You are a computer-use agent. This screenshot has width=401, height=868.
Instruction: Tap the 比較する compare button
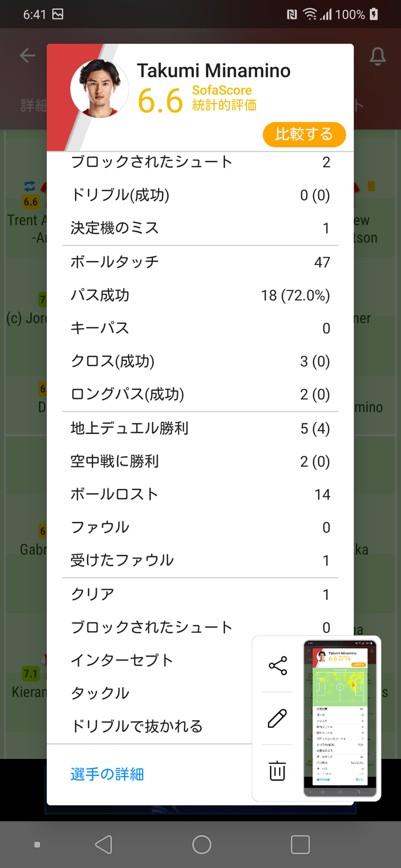point(304,135)
